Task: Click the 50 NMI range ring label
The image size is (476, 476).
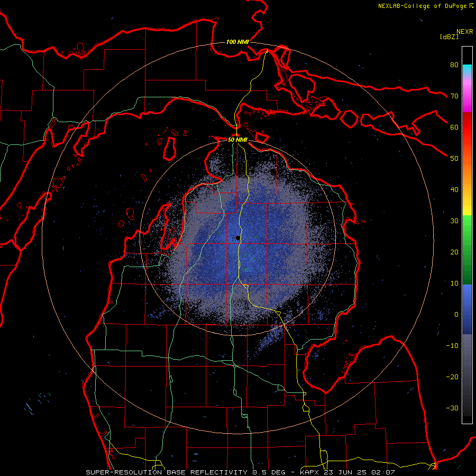Action: point(237,140)
